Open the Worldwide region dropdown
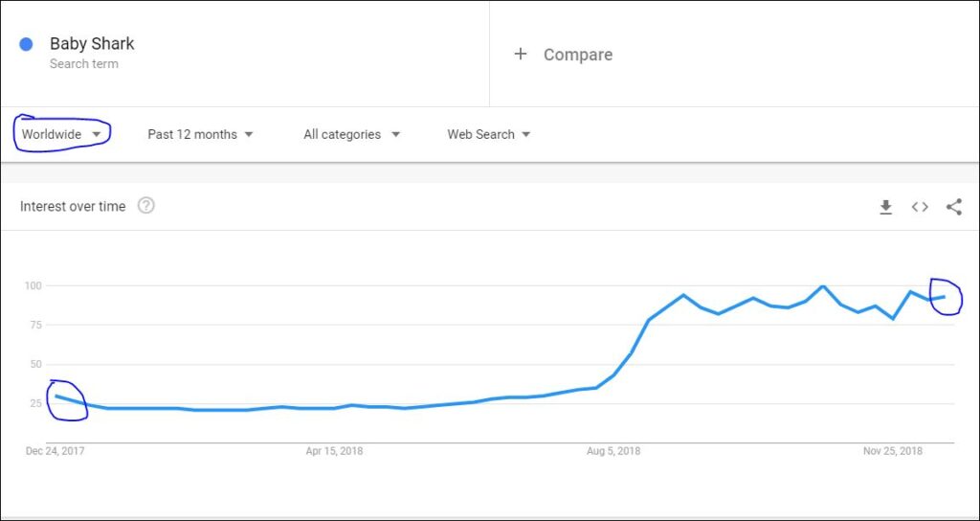The width and height of the screenshot is (980, 521). (62, 134)
